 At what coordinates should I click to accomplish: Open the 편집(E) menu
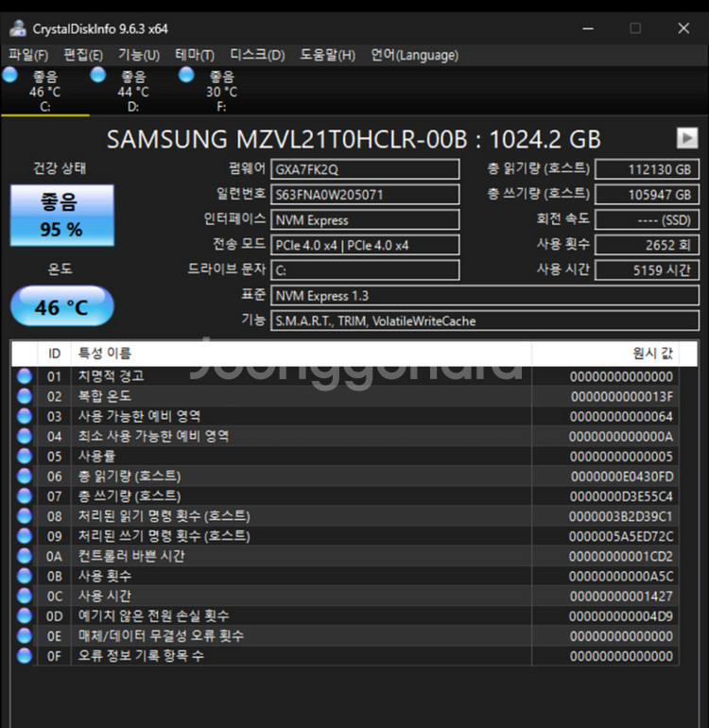(x=83, y=55)
